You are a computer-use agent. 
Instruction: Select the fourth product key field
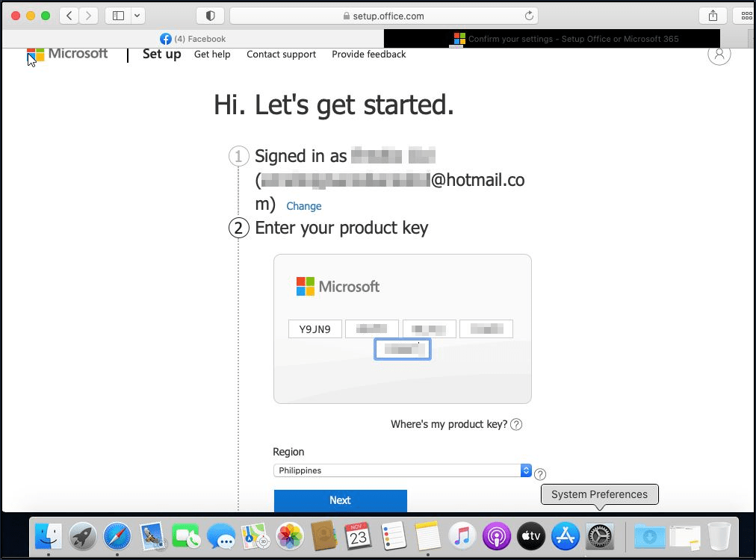point(486,329)
